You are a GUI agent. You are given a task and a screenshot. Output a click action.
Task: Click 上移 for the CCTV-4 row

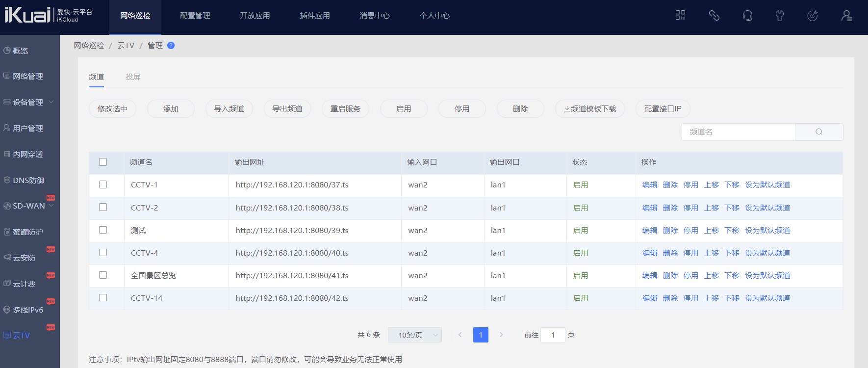point(712,253)
